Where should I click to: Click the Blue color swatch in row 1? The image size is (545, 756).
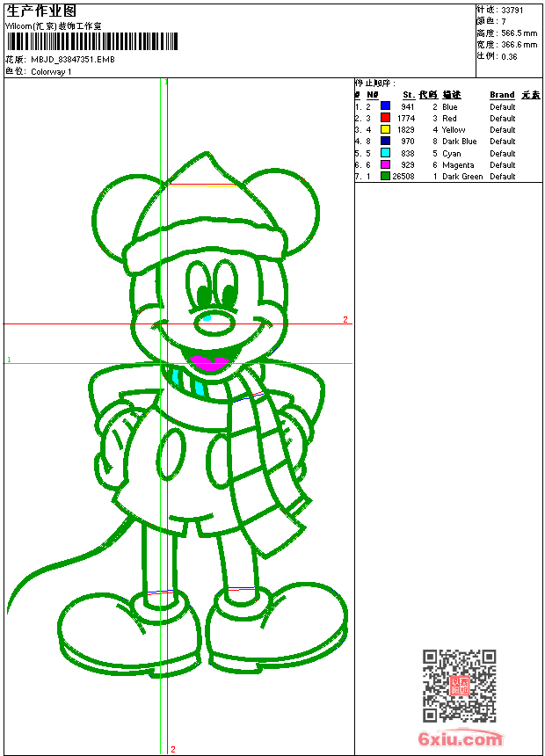[385, 106]
